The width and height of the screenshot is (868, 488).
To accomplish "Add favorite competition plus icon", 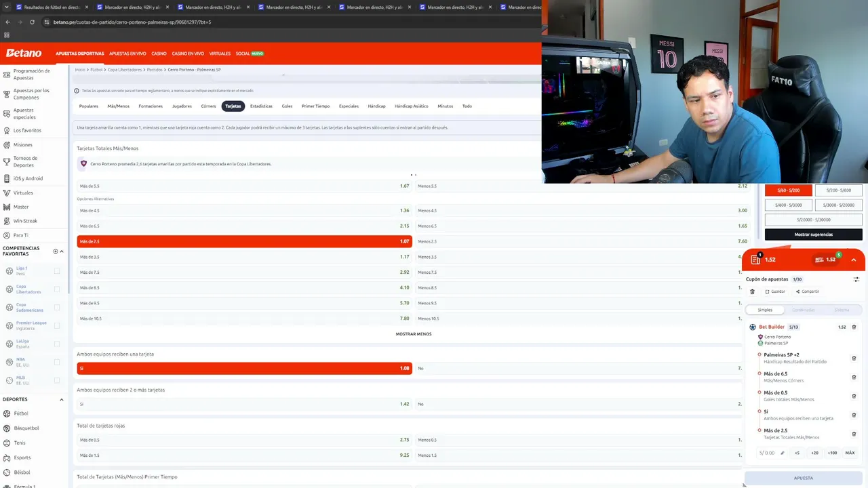I will coord(56,251).
